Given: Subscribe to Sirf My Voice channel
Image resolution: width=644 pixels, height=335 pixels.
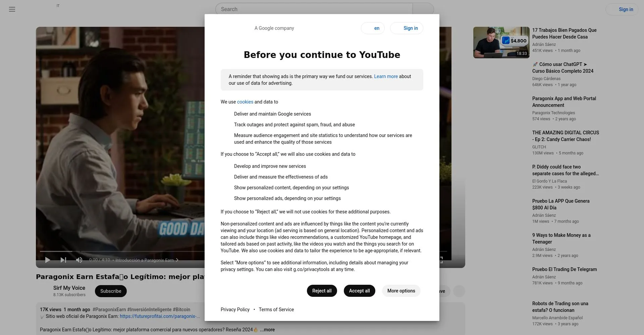Looking at the screenshot, I should pos(111,291).
